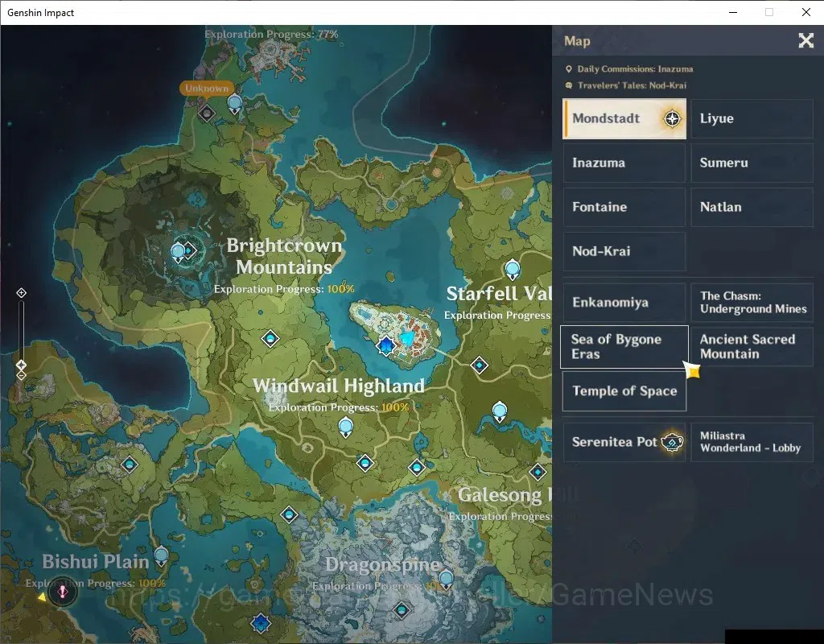
Task: Enter the Serenitea Pot
Action: [x=624, y=442]
